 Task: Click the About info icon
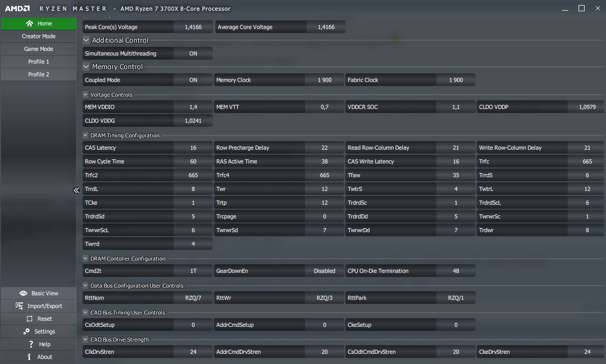29,357
